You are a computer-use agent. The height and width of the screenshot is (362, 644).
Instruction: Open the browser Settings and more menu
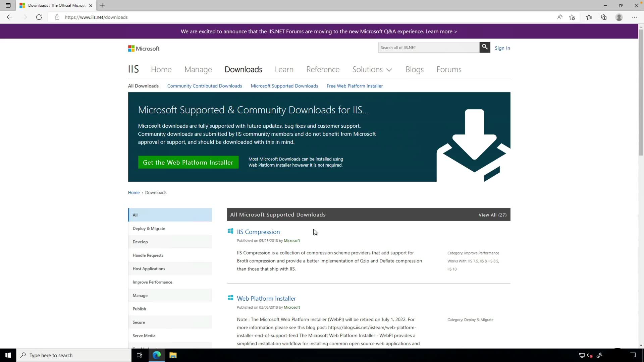[x=634, y=17]
